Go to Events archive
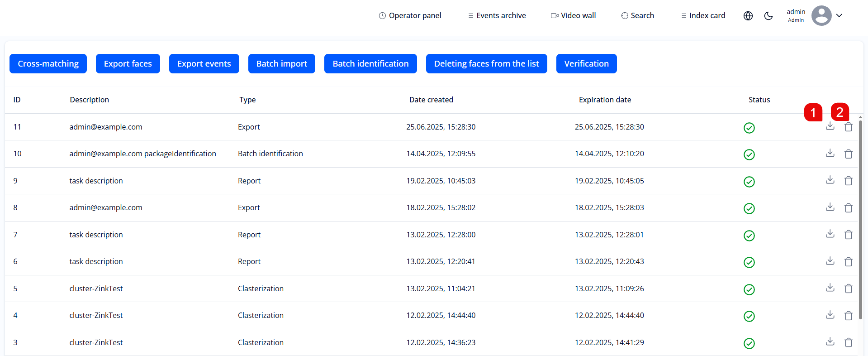 (x=497, y=16)
